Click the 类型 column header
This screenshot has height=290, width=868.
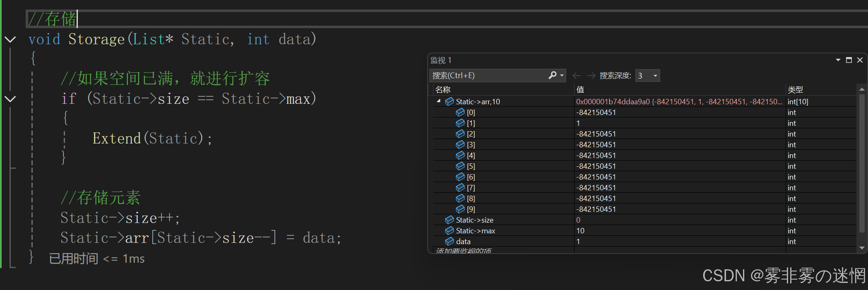[795, 90]
